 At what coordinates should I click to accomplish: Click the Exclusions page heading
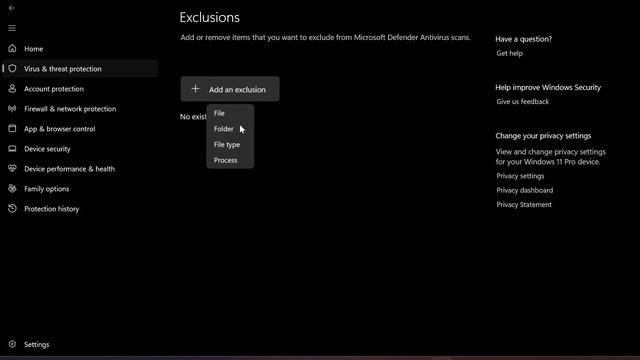pos(209,17)
